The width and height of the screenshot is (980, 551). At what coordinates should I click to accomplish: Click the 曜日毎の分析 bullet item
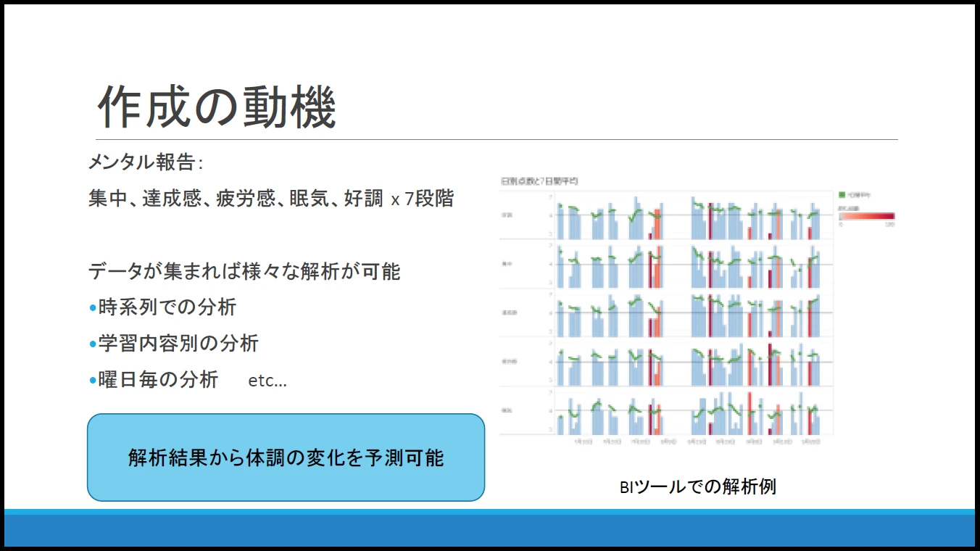[158, 379]
